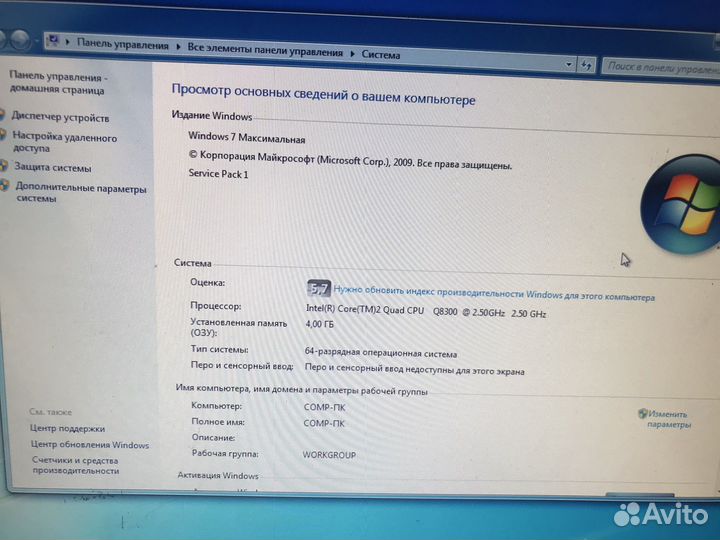This screenshot has height=540, width=720.
Task: Expand arrow after 'Все элементы панели управления' breadcrumb
Action: click(353, 54)
